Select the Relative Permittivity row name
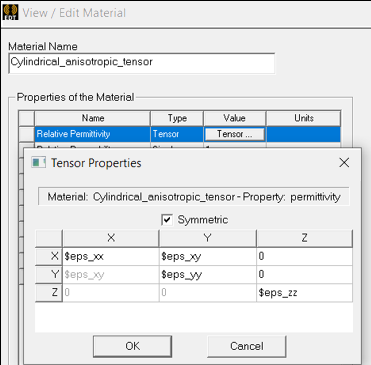Screen dimensions: 371x365 coord(92,134)
